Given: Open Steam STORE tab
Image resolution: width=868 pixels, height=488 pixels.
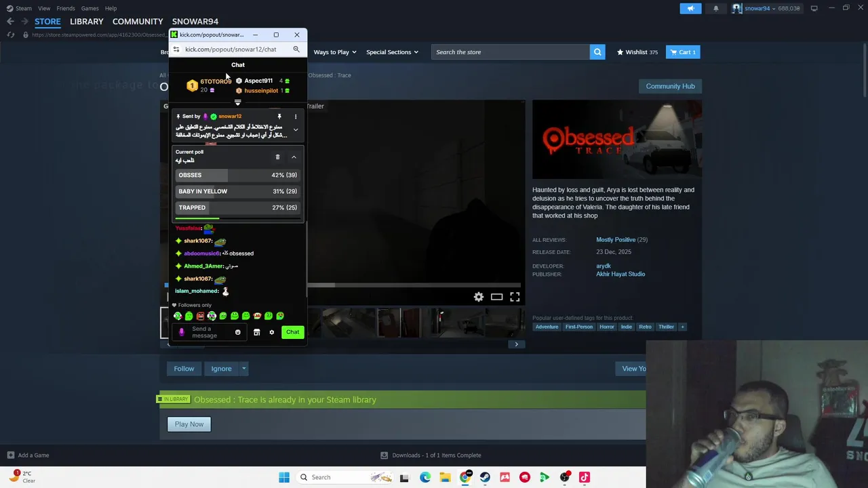Looking at the screenshot, I should click(47, 22).
